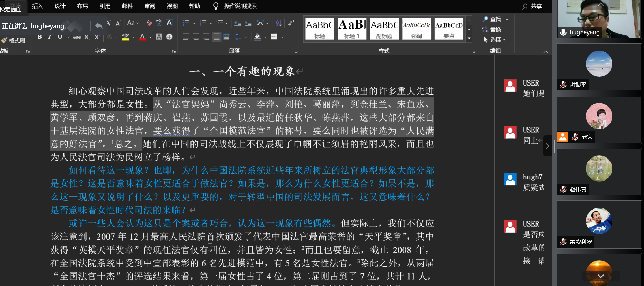644x286 pixels.
Task: Click the 共享 share button
Action: (x=532, y=6)
